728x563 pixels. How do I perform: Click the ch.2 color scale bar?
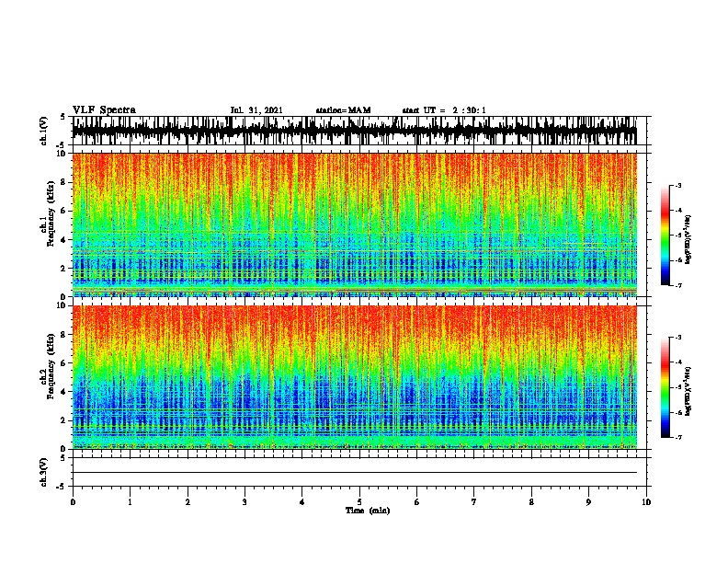665,387
